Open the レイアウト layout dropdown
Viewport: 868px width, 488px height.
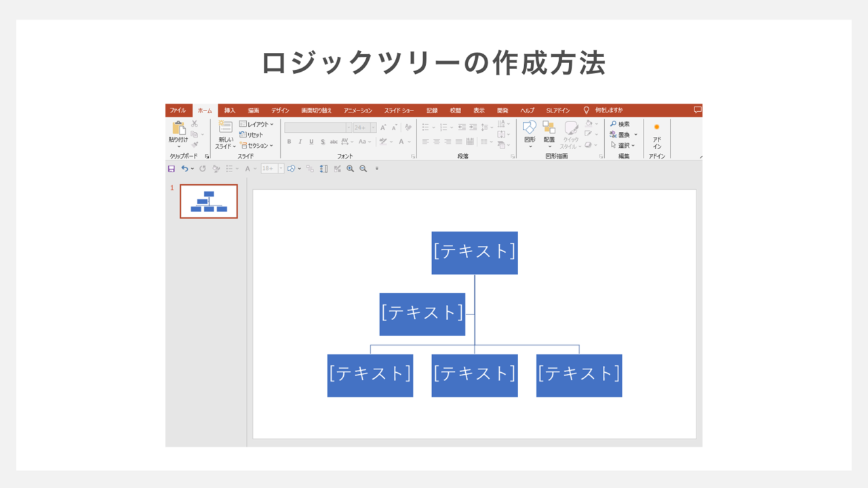(256, 124)
